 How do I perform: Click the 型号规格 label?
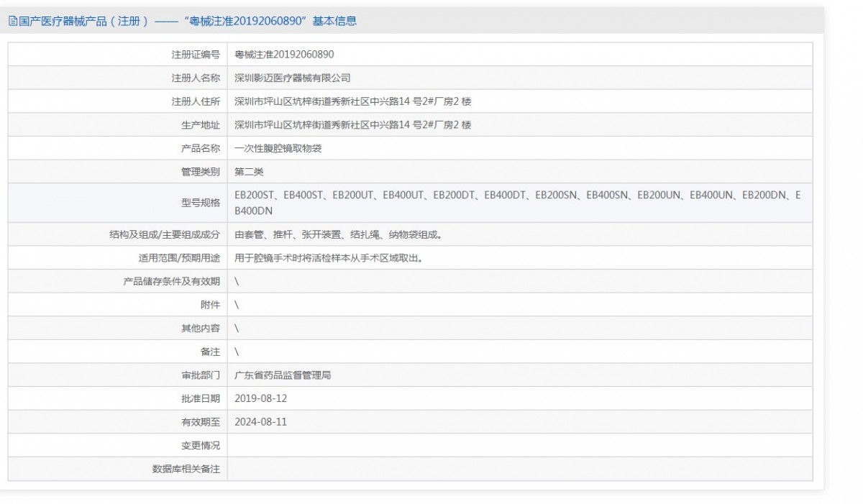[201, 203]
